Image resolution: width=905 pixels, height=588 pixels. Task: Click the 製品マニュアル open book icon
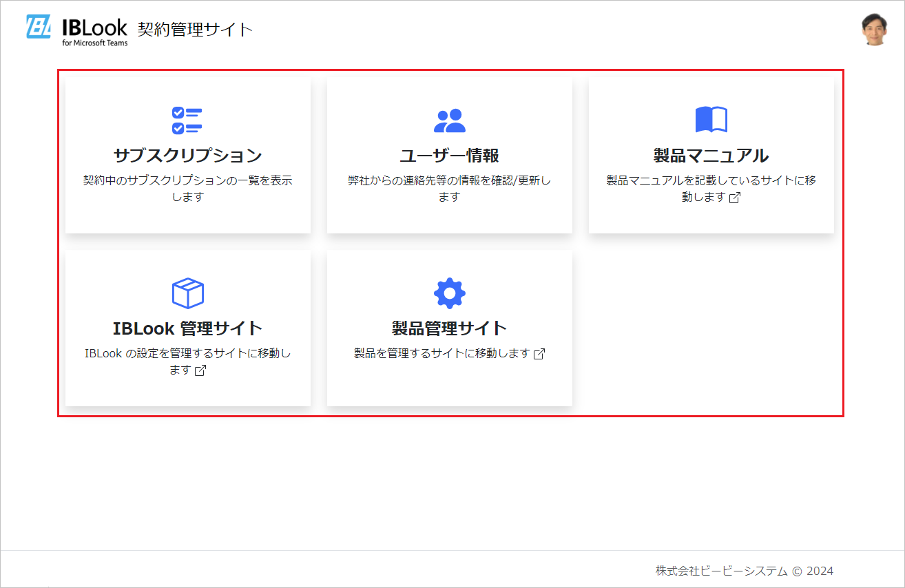[x=711, y=119]
